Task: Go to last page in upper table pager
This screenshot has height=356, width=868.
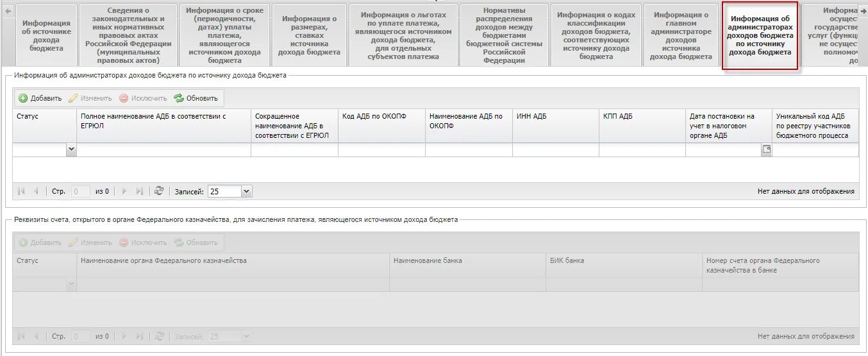Action: click(x=140, y=191)
